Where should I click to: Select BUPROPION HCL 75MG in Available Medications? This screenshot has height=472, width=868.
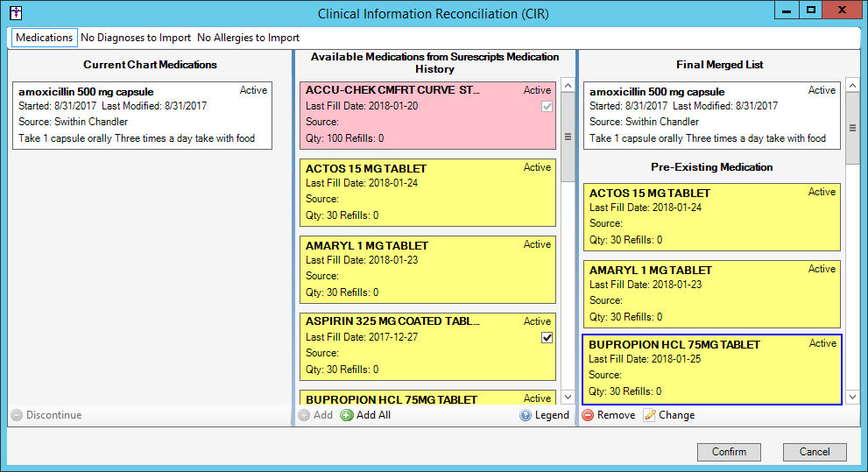point(427,398)
